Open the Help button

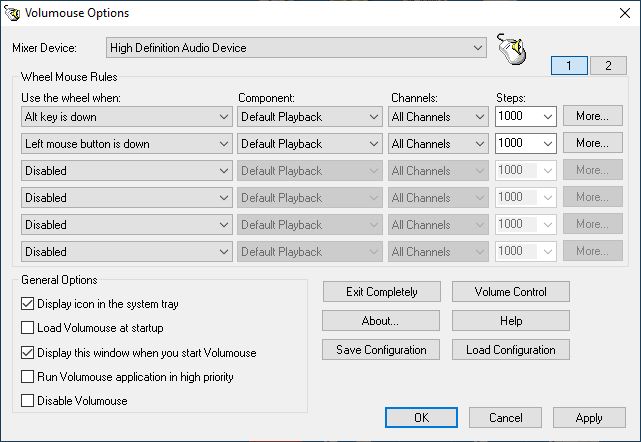[x=511, y=321]
